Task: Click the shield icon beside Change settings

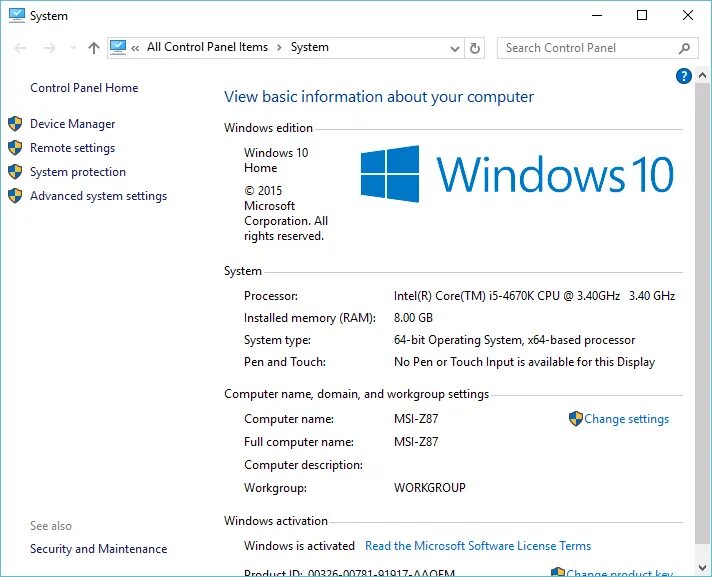Action: (x=575, y=419)
